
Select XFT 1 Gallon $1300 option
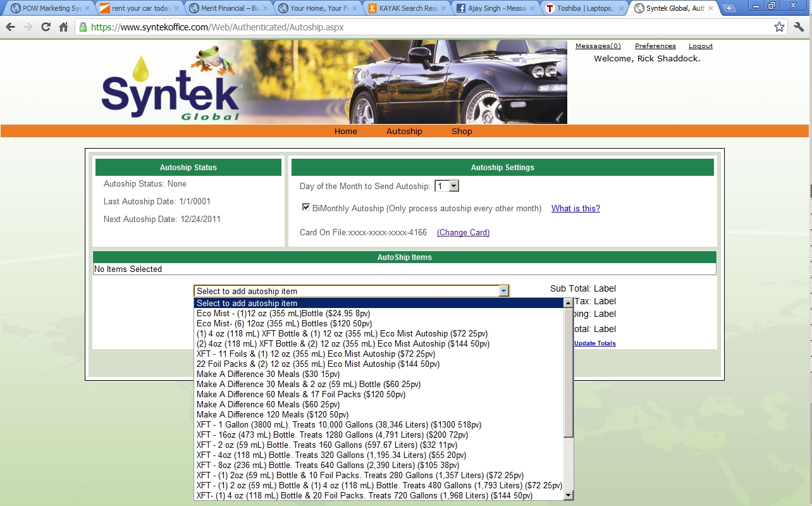(378, 424)
